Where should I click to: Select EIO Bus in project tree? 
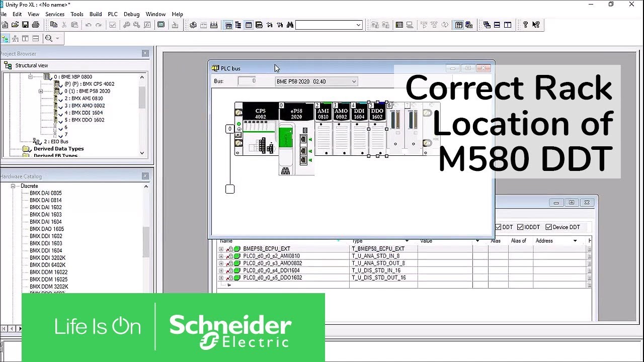pyautogui.click(x=56, y=142)
